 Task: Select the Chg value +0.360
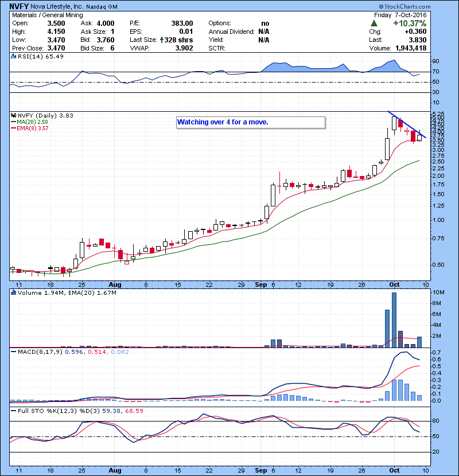click(x=415, y=32)
